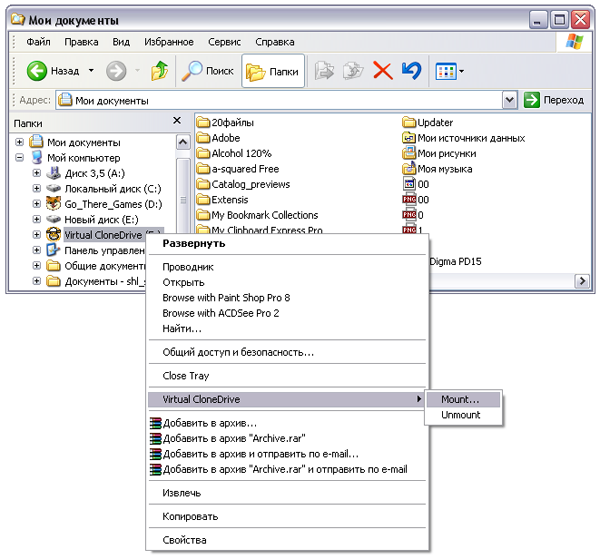The width and height of the screenshot is (600, 559).
Task: Click the red Delete X icon
Action: click(383, 71)
